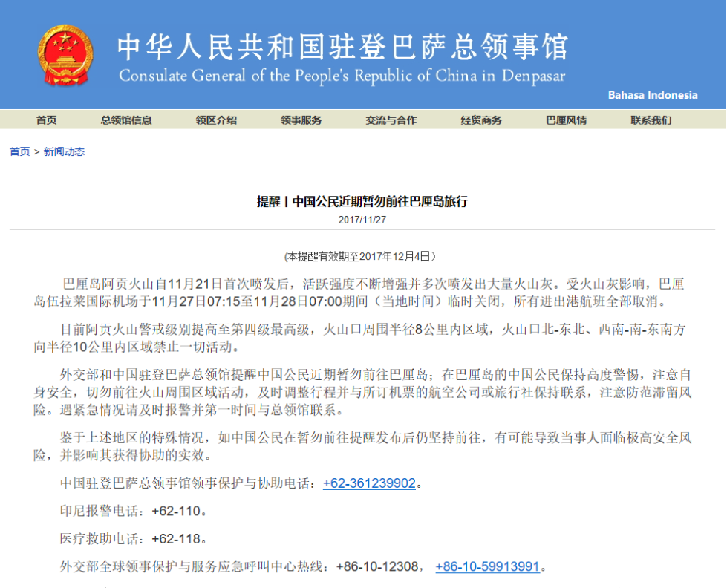Click the Chinese national emblem logo

65,55
